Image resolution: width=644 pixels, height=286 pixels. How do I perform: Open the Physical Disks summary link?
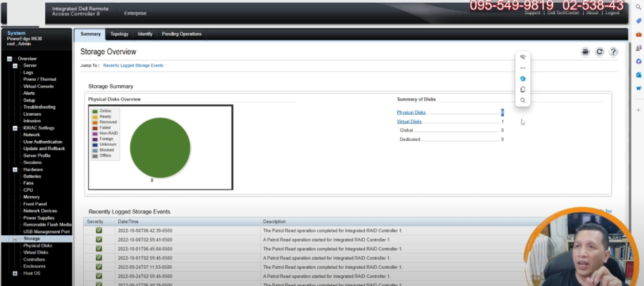tap(411, 112)
